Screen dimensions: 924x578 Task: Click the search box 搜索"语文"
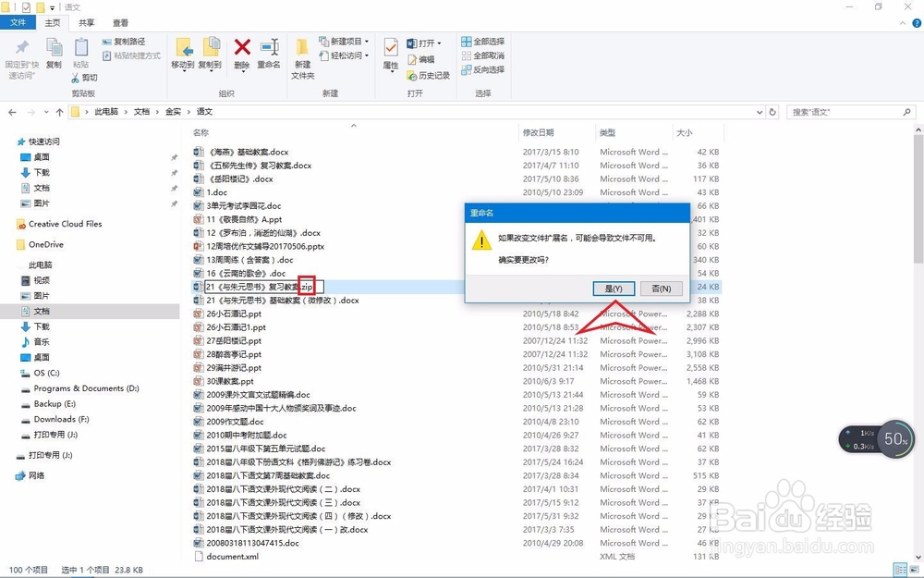[x=851, y=112]
